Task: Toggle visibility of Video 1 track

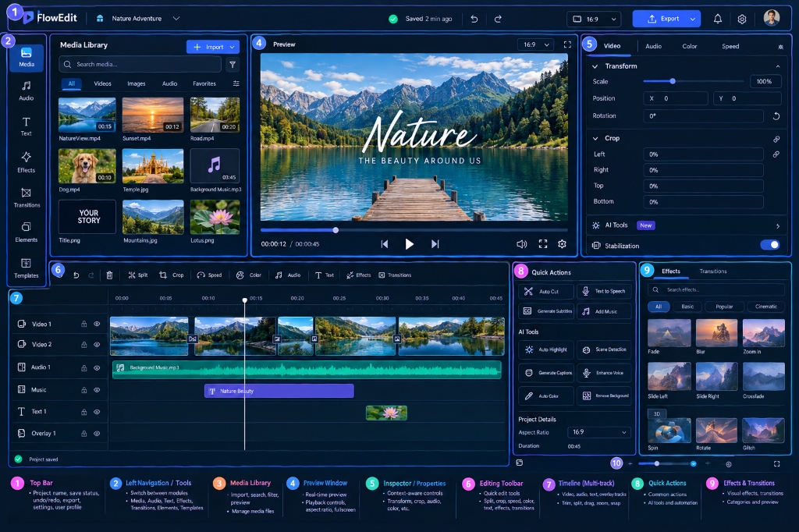Action: [x=97, y=324]
